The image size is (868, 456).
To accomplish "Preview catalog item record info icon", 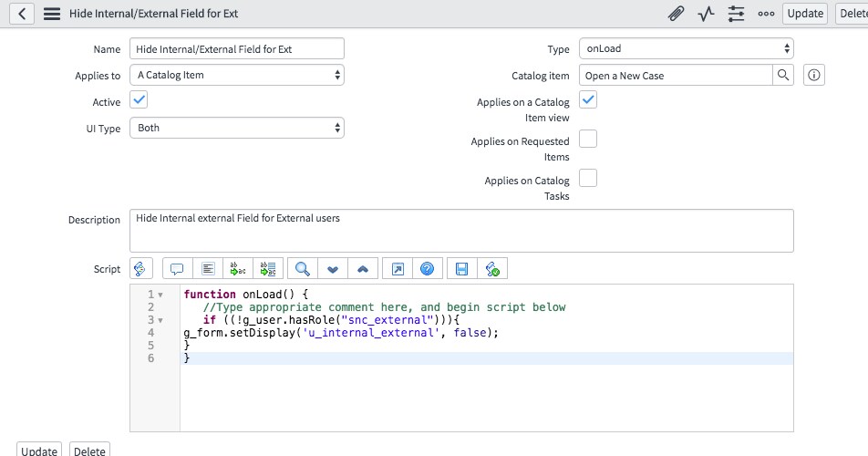I will tap(813, 75).
